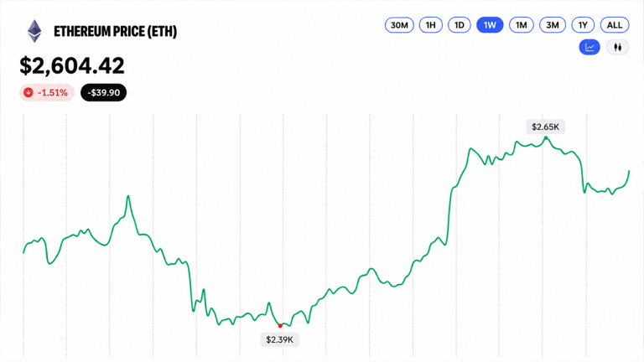The image size is (644, 362).
Task: Click the $2.65K high price label
Action: (x=545, y=127)
